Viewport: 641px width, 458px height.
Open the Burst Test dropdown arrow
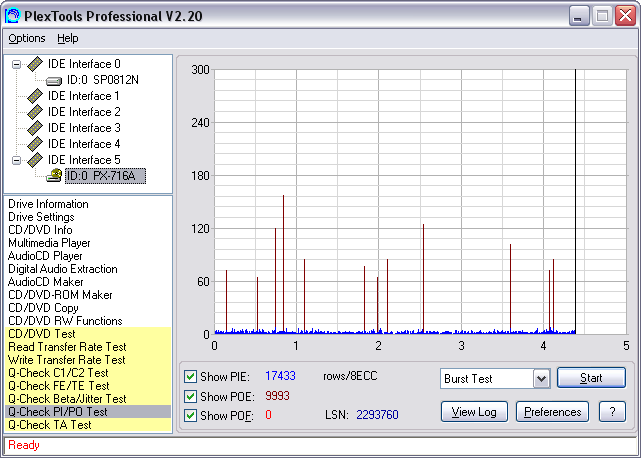point(541,379)
